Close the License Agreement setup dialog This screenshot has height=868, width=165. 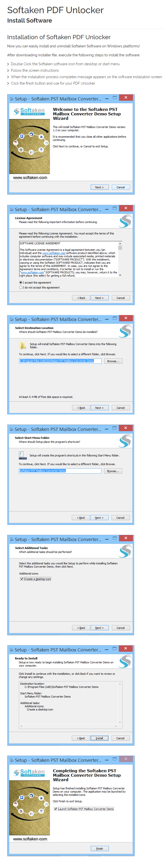[x=126, y=208]
